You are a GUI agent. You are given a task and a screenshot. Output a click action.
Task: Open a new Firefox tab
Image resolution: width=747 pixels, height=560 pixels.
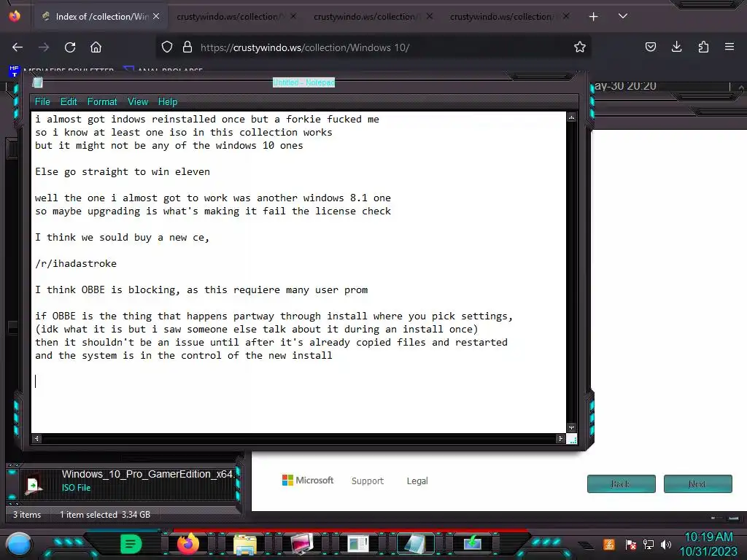(593, 17)
